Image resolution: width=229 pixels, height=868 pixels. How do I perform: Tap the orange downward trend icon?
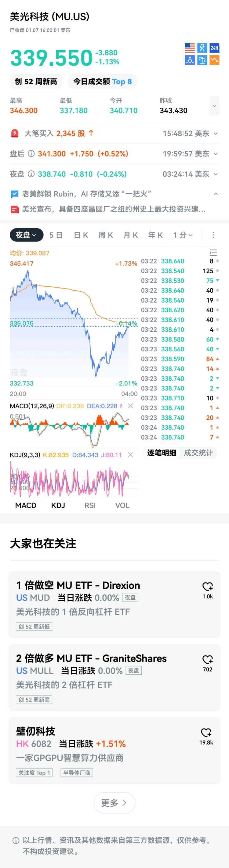pos(215,60)
